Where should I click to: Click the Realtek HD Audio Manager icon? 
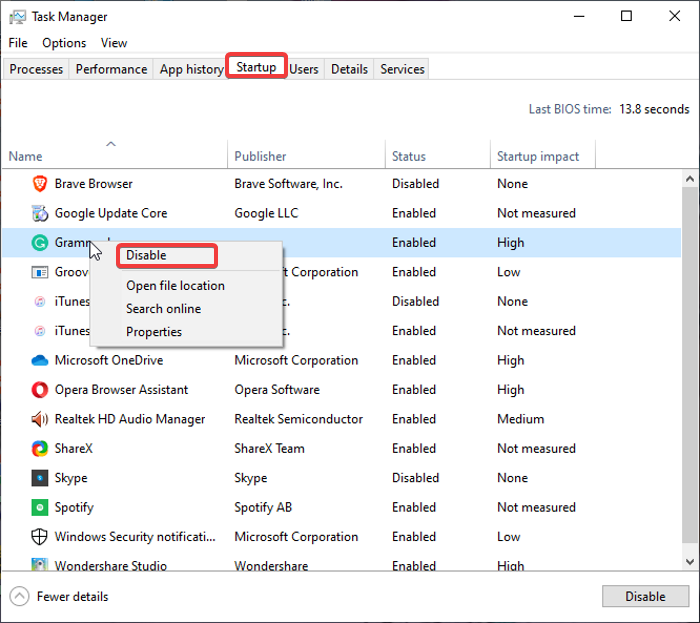click(40, 419)
